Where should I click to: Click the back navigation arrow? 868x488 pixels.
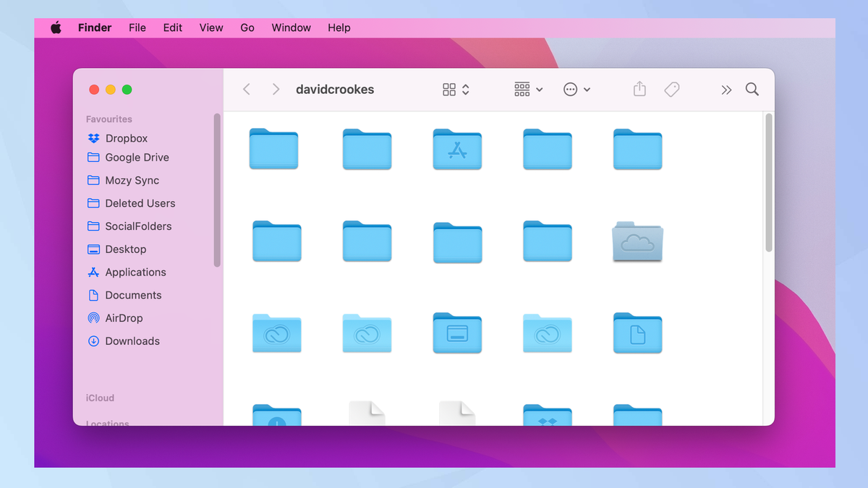click(x=247, y=89)
